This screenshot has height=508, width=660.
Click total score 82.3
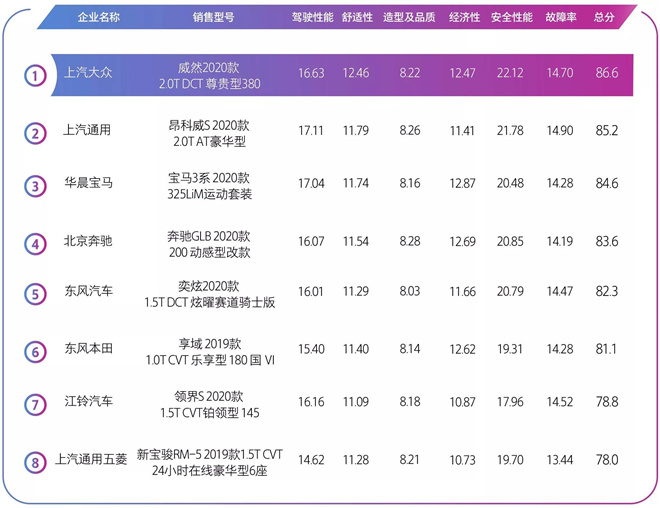(607, 291)
